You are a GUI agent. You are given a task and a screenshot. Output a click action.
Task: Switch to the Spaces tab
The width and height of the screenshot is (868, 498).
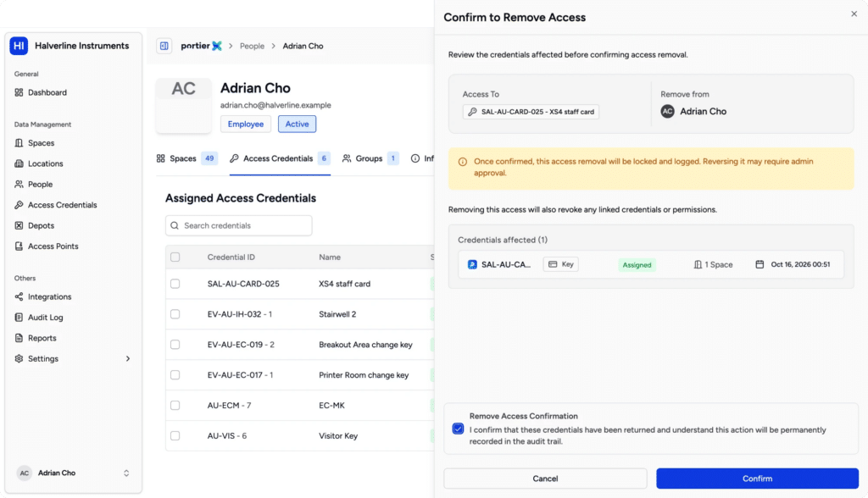[187, 159]
